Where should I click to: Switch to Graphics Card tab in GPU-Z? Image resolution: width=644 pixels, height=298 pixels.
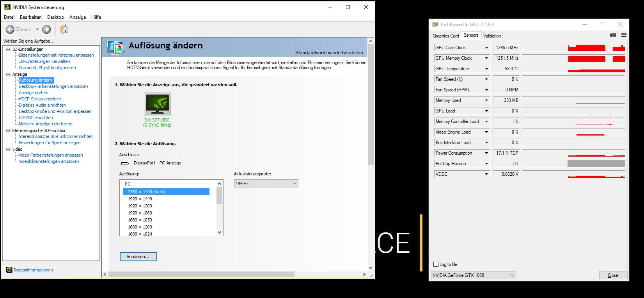click(x=446, y=36)
